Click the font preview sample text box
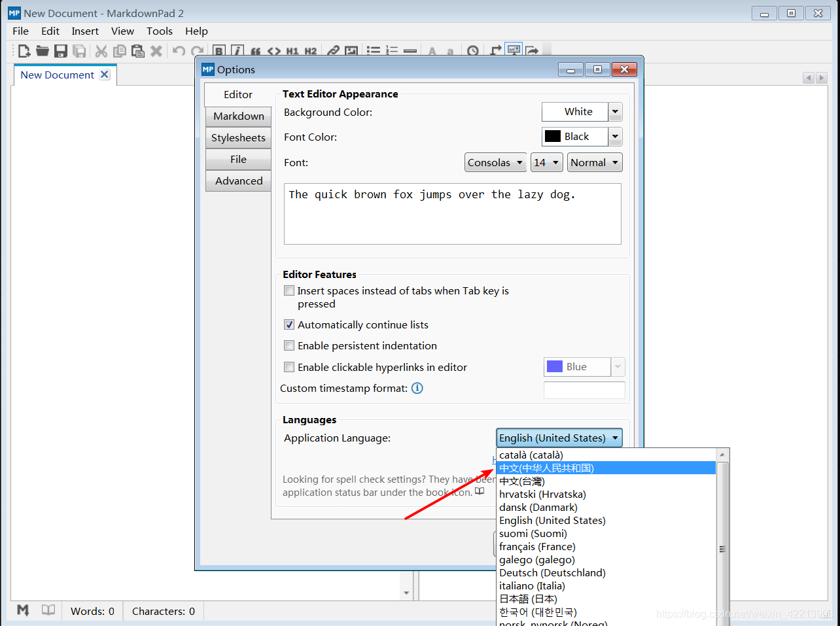Viewport: 840px width, 626px height. point(452,214)
